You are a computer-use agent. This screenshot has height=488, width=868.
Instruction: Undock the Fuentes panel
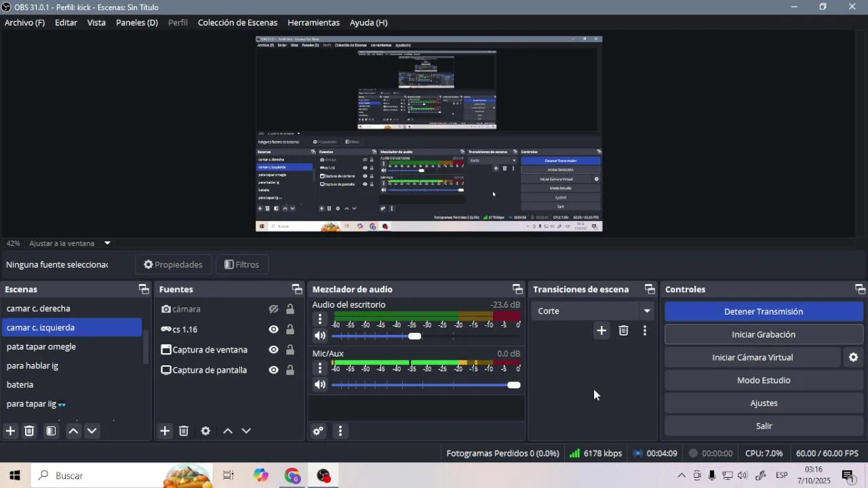click(x=297, y=289)
